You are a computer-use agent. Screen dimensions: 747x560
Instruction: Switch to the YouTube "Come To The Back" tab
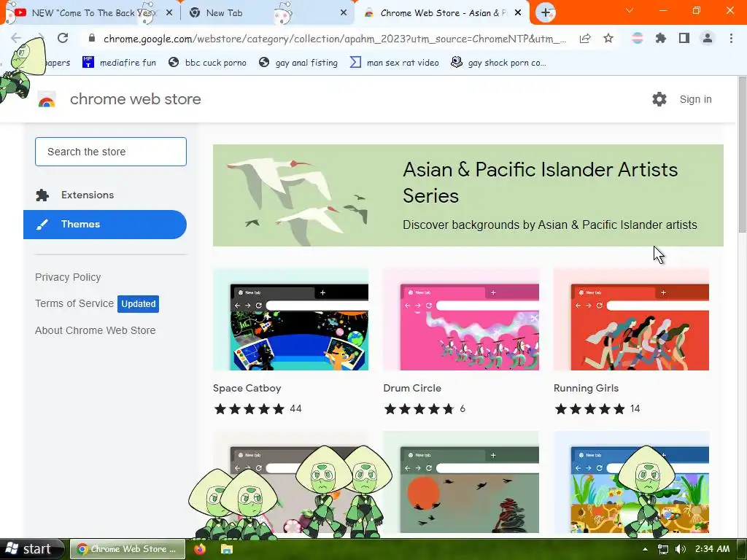coord(90,13)
